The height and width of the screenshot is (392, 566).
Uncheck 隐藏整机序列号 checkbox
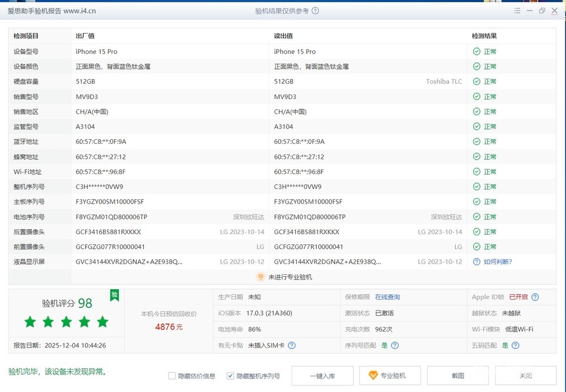(x=230, y=376)
